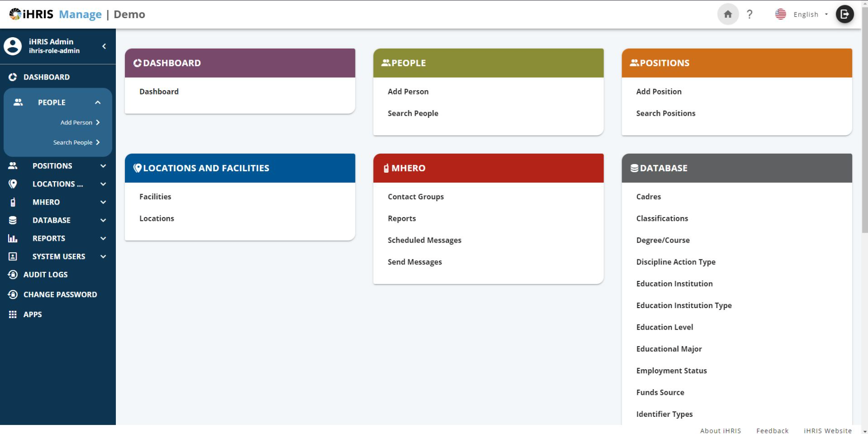This screenshot has height=434, width=868.
Task: Select the Audit Logs icon in sidebar
Action: pos(13,274)
